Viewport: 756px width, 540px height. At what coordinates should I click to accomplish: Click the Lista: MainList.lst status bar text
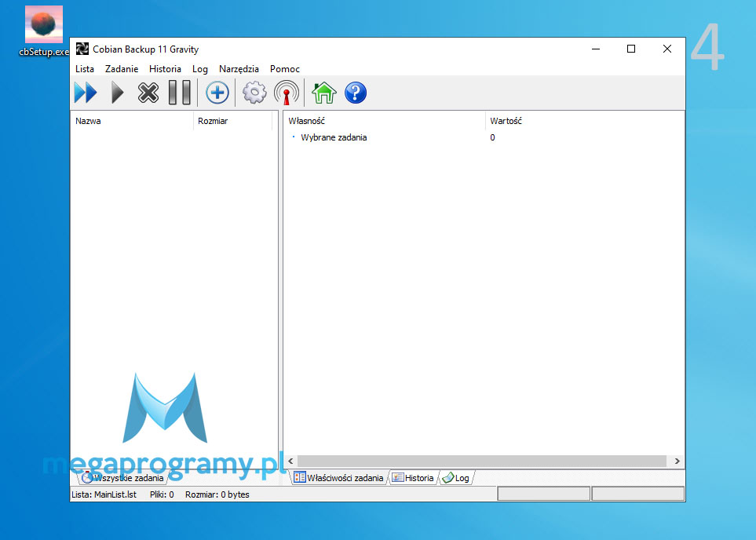point(104,494)
